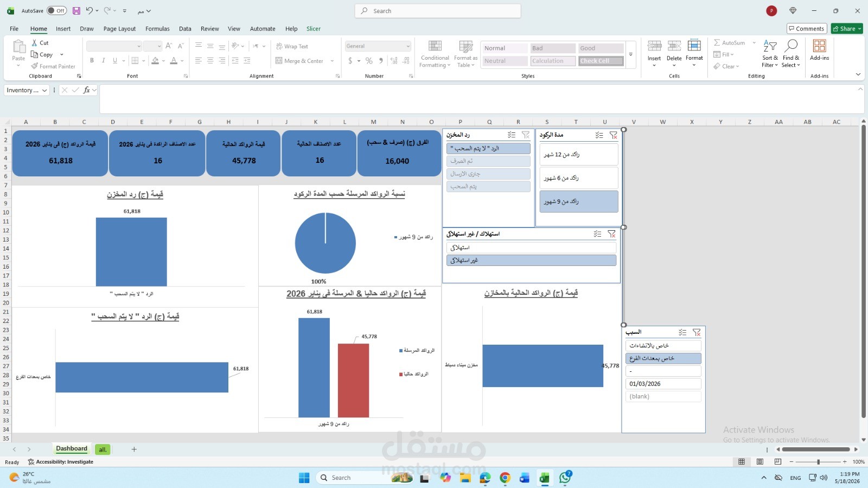Click Wrap Text command
This screenshot has height=488, width=868.
[x=292, y=46]
